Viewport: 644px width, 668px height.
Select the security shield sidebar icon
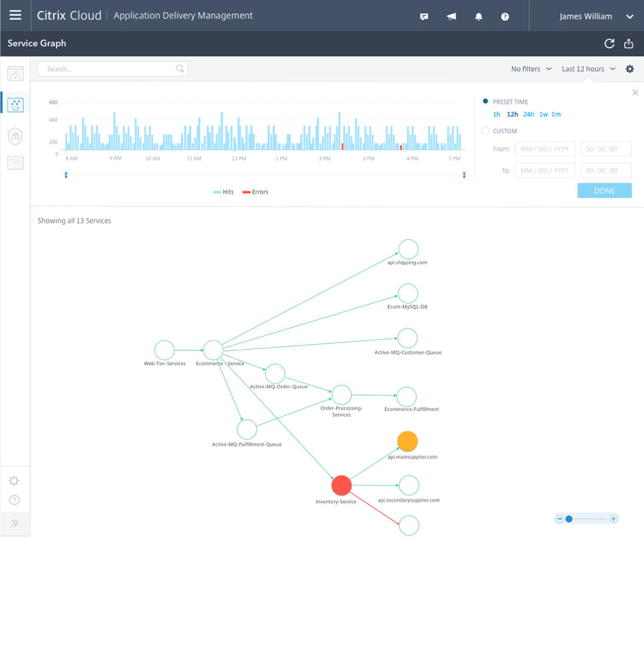point(15,137)
